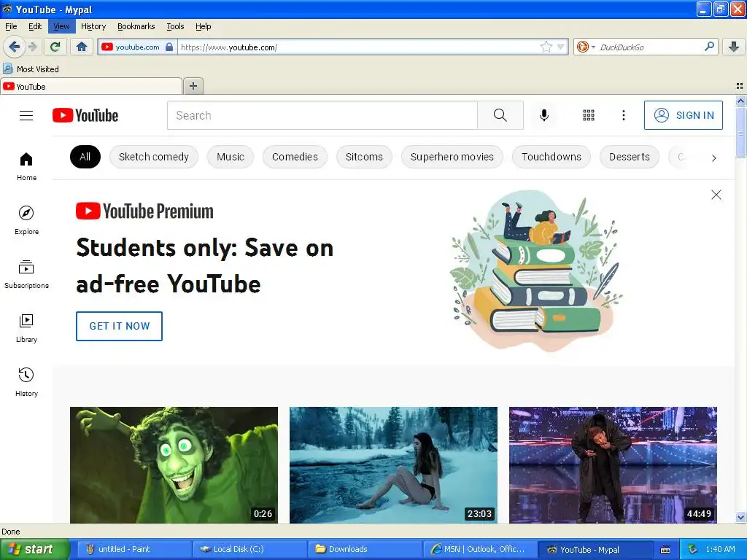Click the page scrollbar down arrow
Image resolution: width=747 pixels, height=560 pixels.
coord(740,518)
